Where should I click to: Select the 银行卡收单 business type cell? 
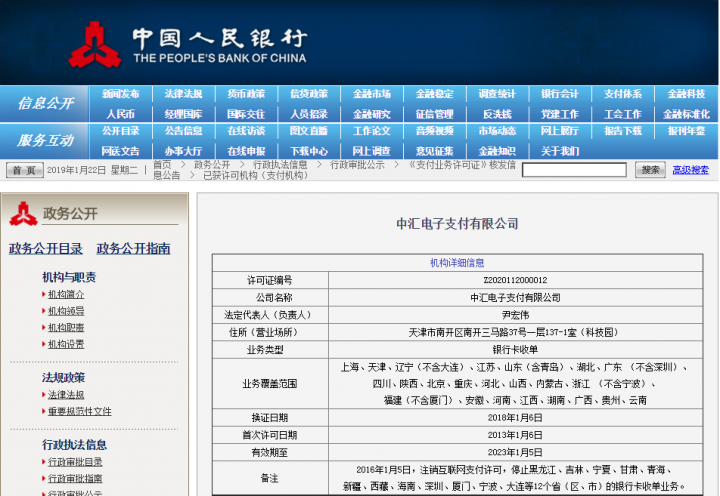[x=515, y=350]
